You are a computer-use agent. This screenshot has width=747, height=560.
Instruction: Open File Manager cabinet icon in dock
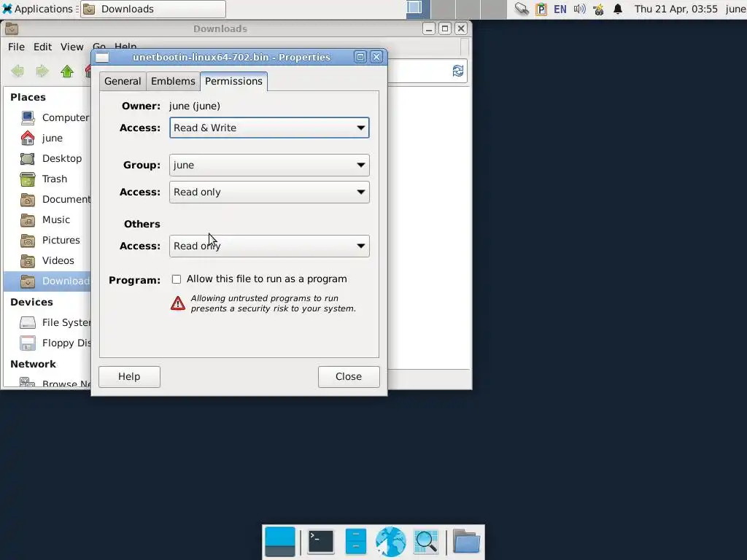pos(356,542)
